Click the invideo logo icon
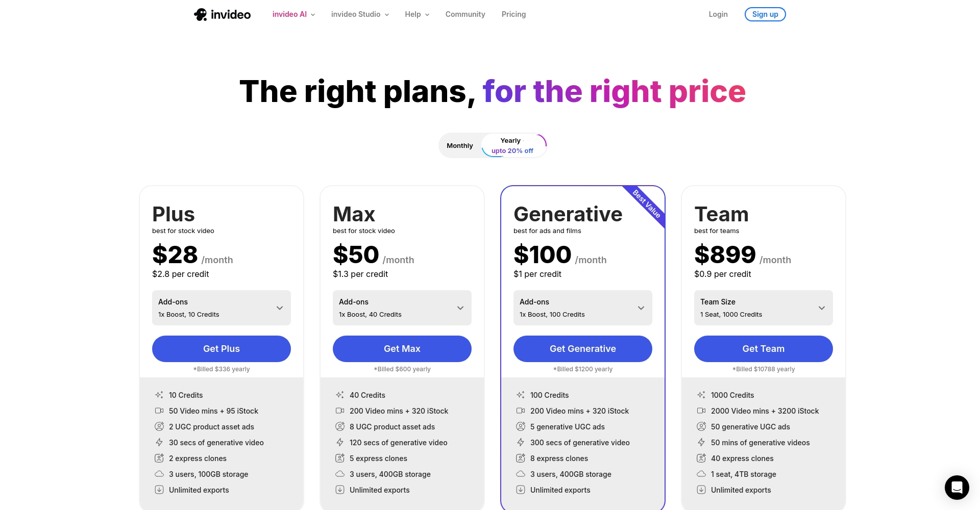 click(200, 14)
